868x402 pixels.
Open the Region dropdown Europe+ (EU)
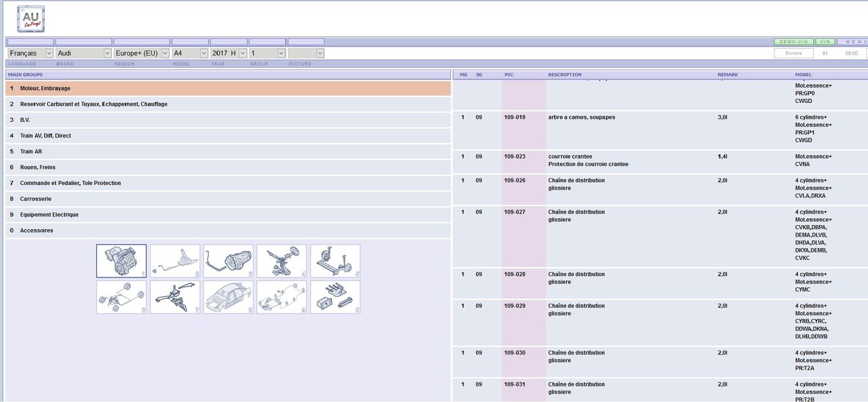(x=141, y=53)
